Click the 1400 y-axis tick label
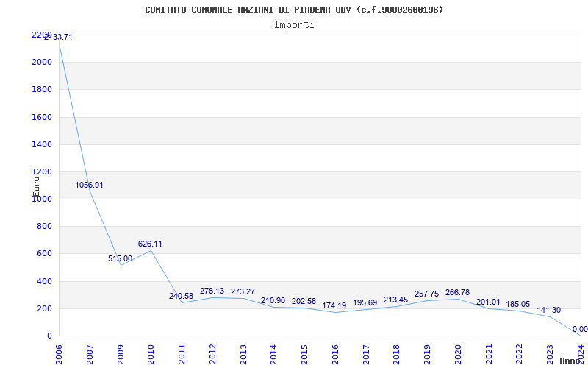This screenshot has height=368, width=588. (42, 144)
